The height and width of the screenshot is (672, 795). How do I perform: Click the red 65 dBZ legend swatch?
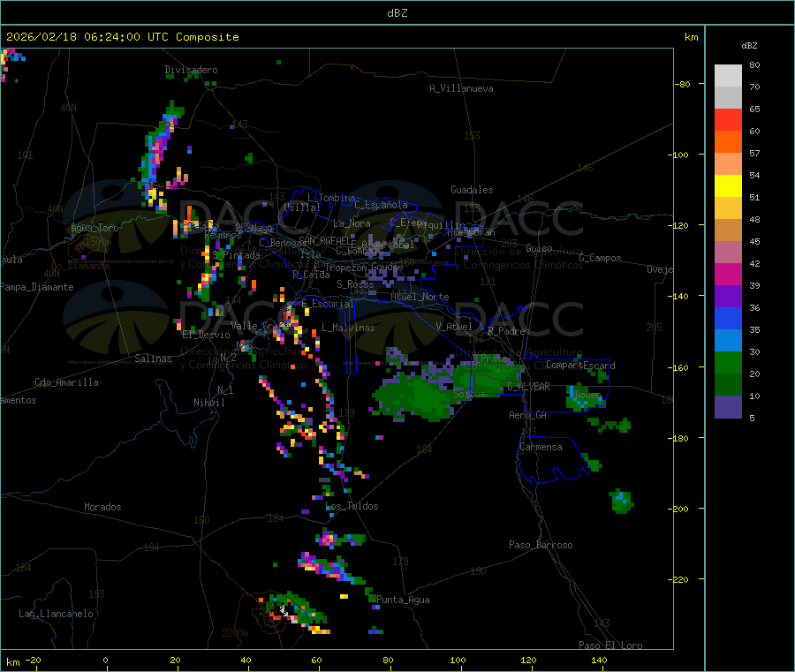(x=728, y=119)
